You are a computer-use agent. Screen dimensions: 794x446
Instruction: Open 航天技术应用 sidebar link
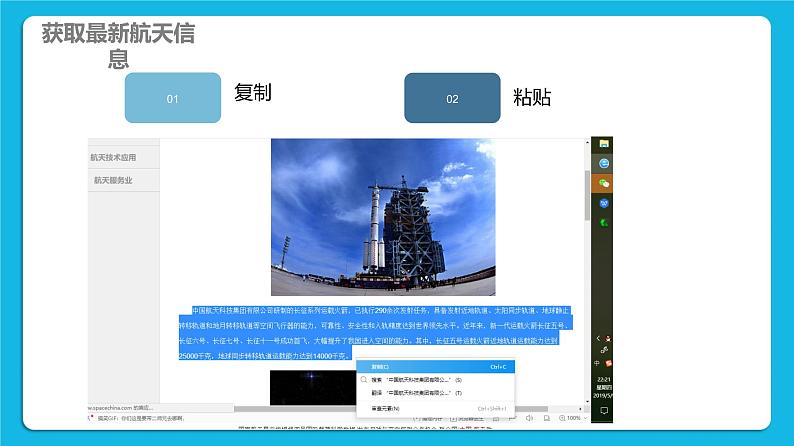pyautogui.click(x=113, y=157)
